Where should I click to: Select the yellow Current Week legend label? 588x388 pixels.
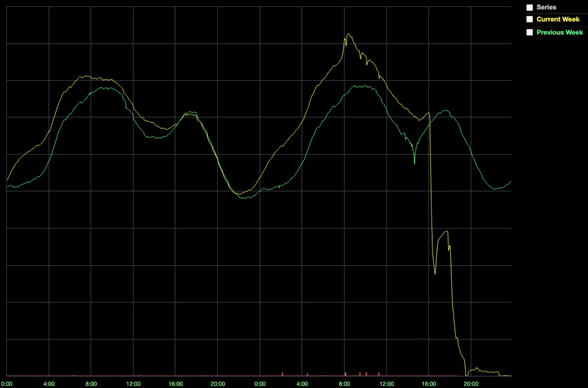coord(558,19)
